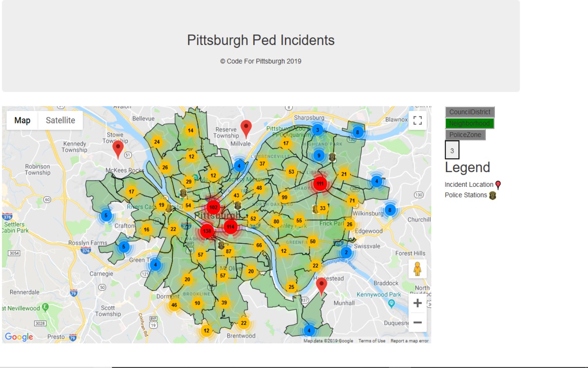The height and width of the screenshot is (368, 588).
Task: Open fullscreen map view
Action: (x=417, y=121)
